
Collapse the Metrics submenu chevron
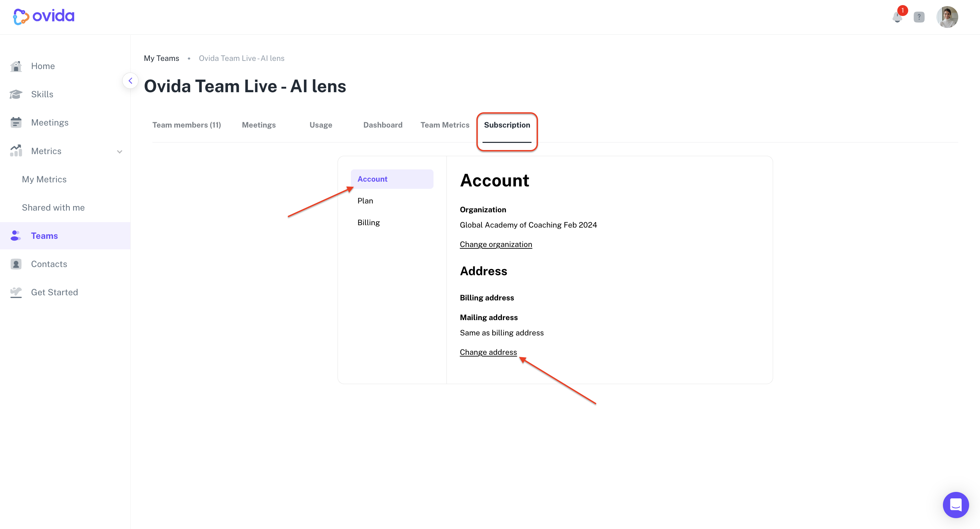click(119, 152)
